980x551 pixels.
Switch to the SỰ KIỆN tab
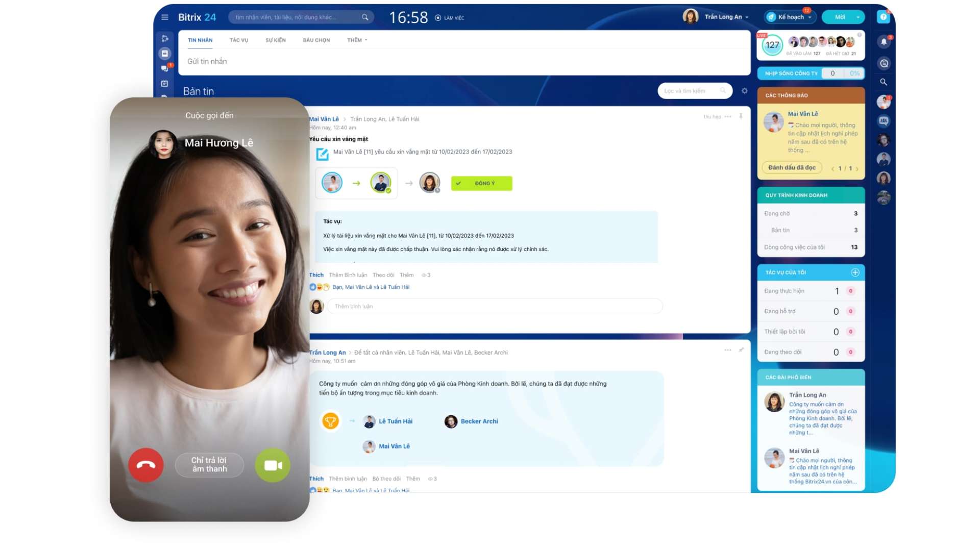coord(276,40)
